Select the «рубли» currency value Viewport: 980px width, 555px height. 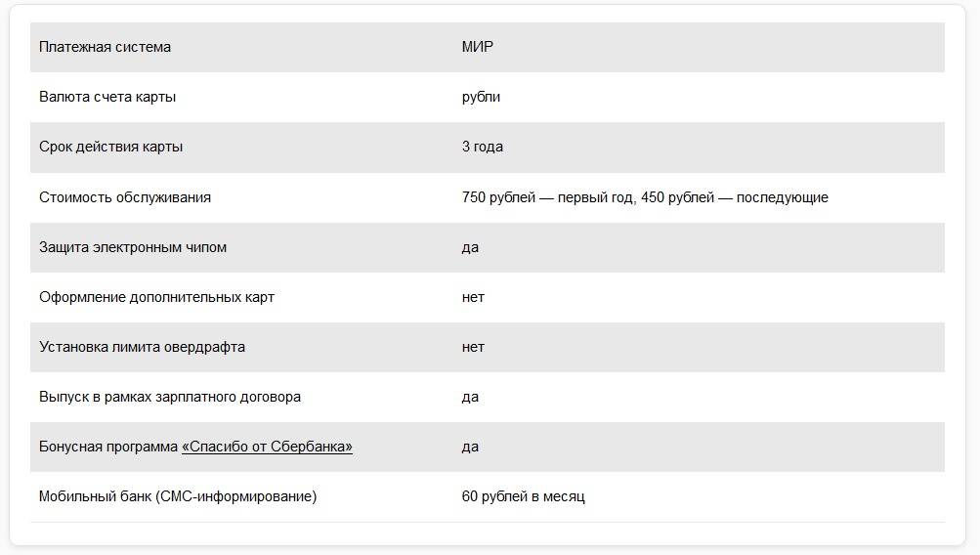click(x=481, y=97)
